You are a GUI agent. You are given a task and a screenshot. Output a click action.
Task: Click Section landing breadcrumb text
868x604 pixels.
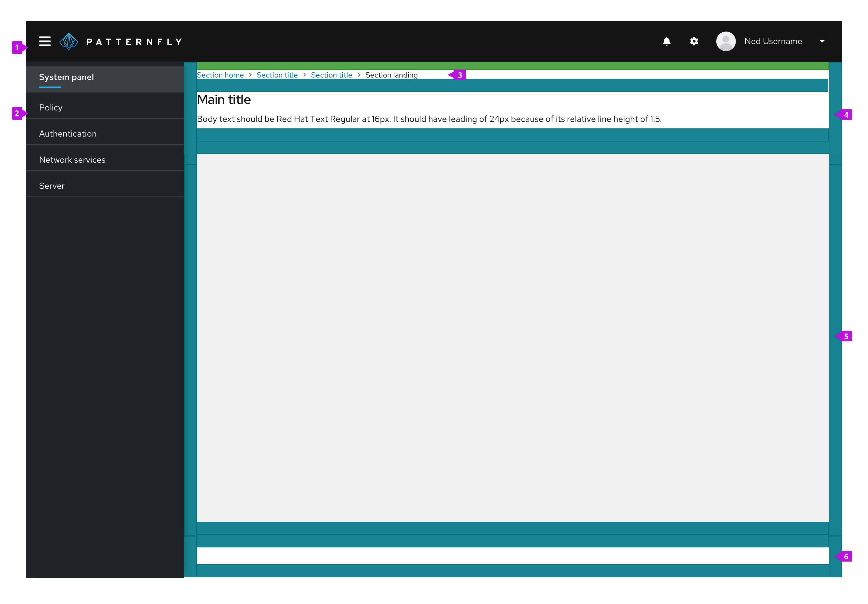(x=391, y=75)
